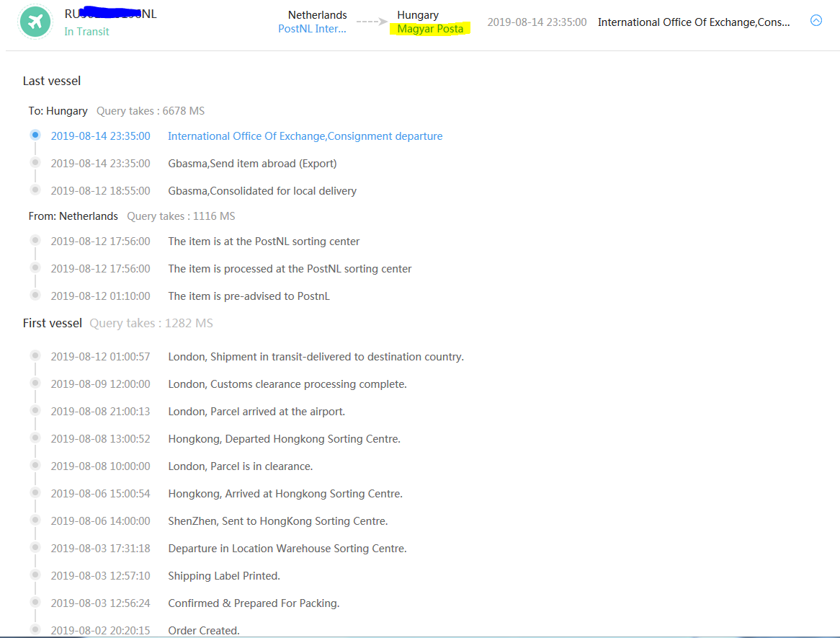This screenshot has width=840, height=638.
Task: Click The item is pre-advised to PostnL
Action: click(x=249, y=296)
